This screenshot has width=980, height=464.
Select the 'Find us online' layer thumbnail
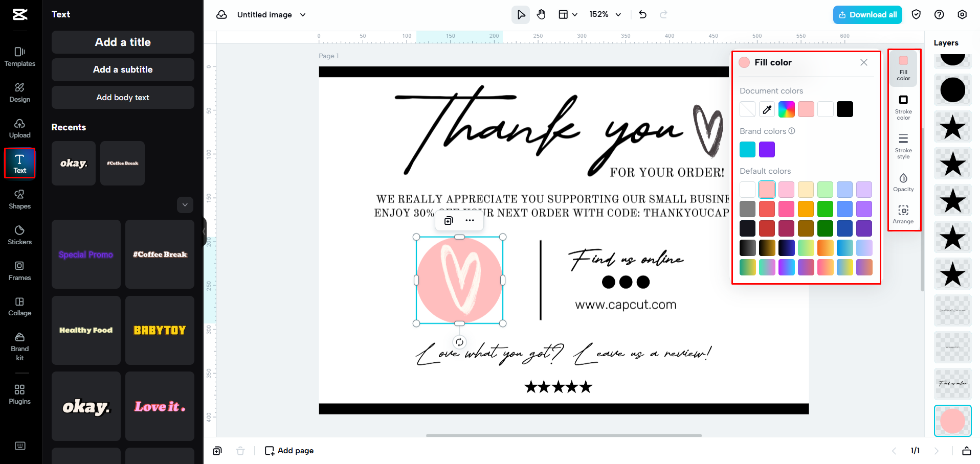point(952,384)
